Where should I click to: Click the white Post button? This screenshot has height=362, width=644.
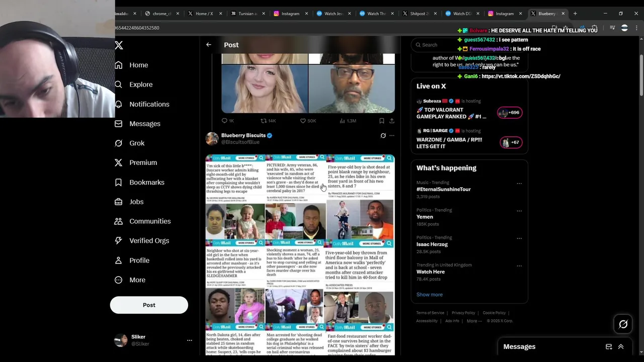tap(149, 305)
